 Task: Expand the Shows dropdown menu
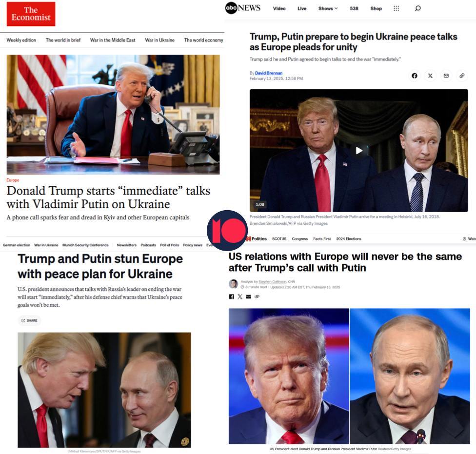coord(328,8)
